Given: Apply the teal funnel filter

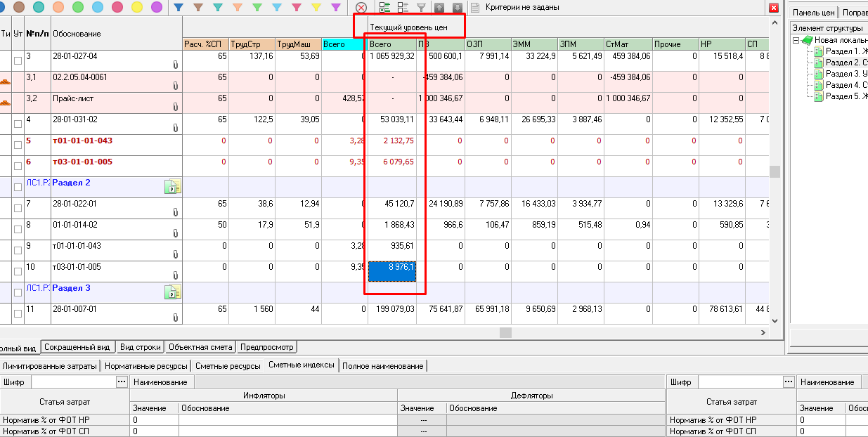Looking at the screenshot, I should (x=218, y=8).
